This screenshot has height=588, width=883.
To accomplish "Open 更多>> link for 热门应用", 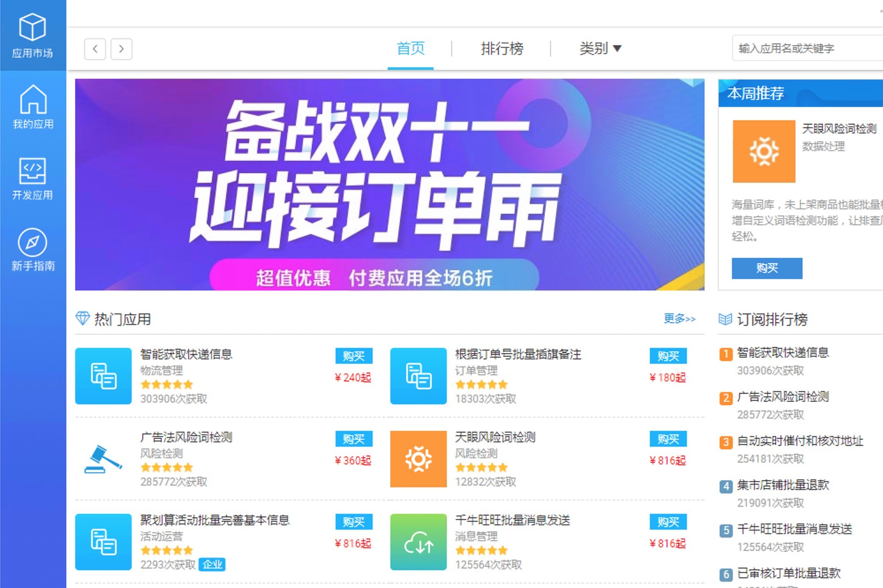I will [x=679, y=318].
